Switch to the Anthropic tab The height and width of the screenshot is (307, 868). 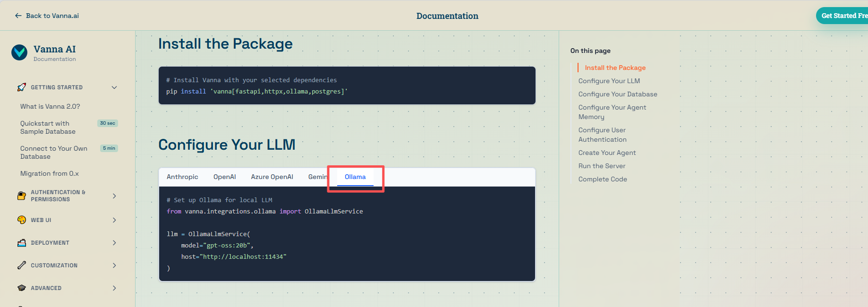pos(182,177)
